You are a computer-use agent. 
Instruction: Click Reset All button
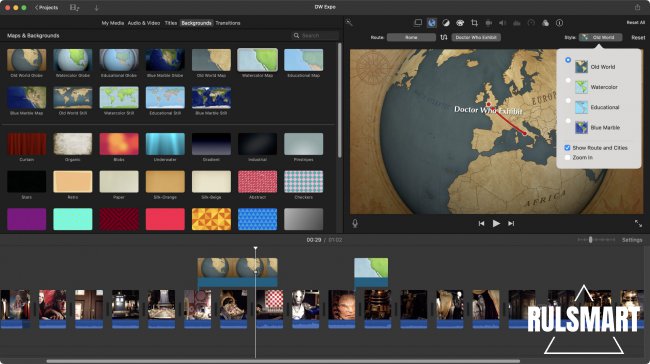[635, 22]
